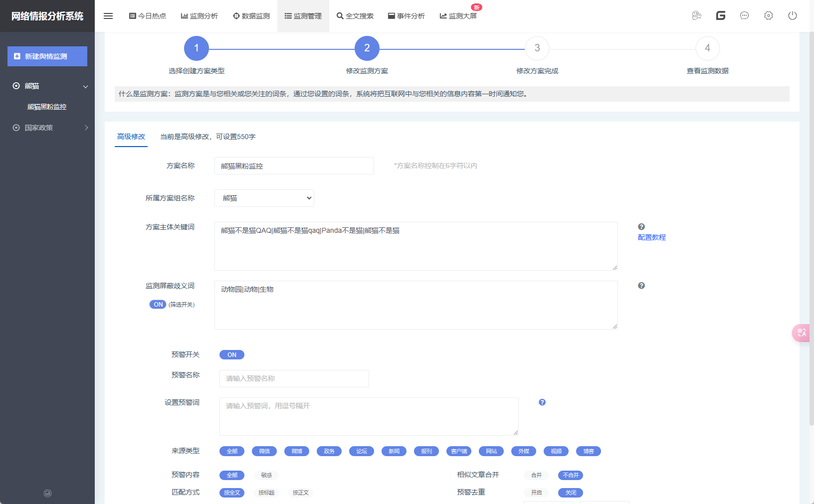This screenshot has width=814, height=504.
Task: Click help icon beside 监测屏蔽歧义词
Action: tap(641, 286)
